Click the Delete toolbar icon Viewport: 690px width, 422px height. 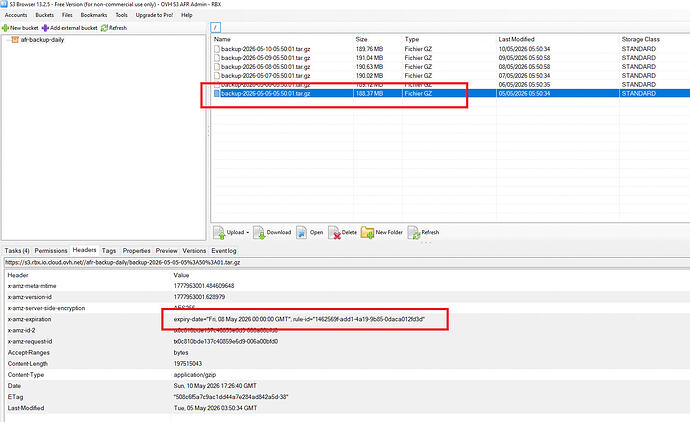click(x=334, y=232)
